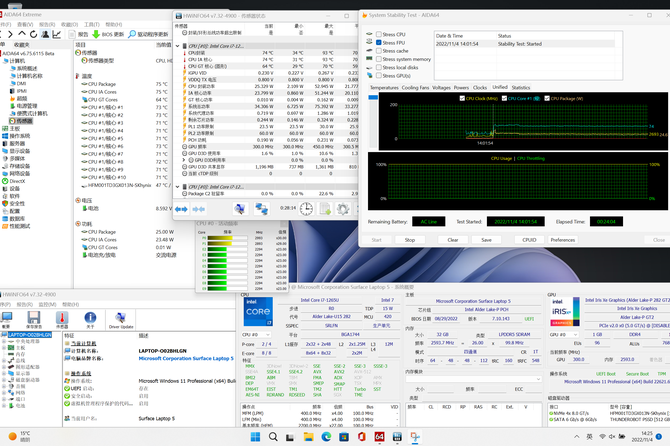
Task: Click the Save button in Stability Test
Action: click(x=486, y=240)
